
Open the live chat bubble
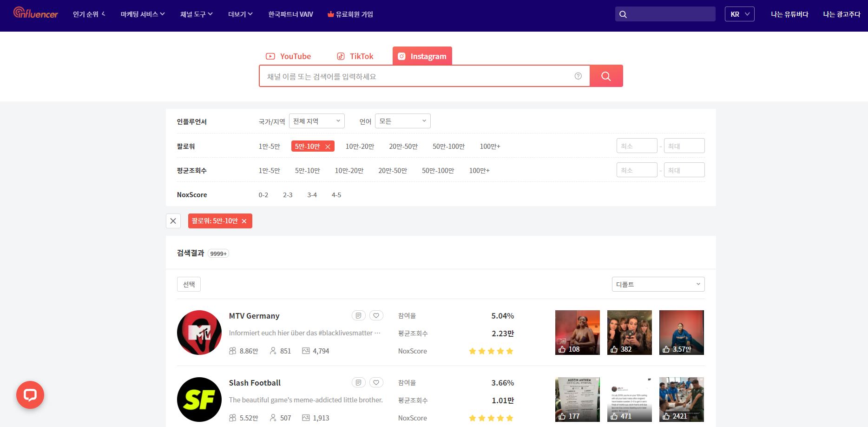(30, 395)
